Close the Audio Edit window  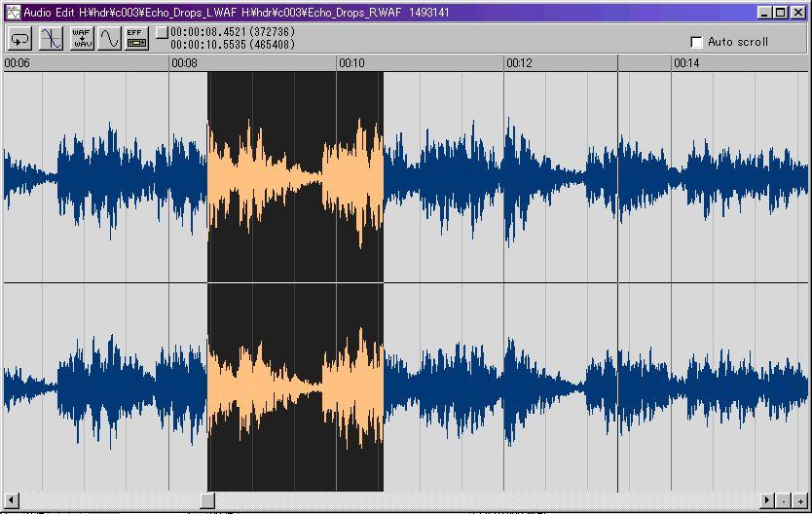click(798, 13)
